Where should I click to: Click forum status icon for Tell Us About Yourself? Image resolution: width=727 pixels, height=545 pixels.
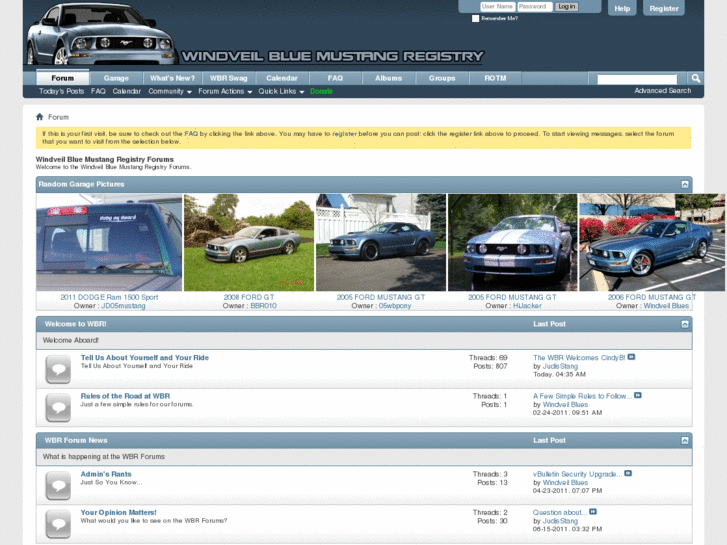(58, 369)
